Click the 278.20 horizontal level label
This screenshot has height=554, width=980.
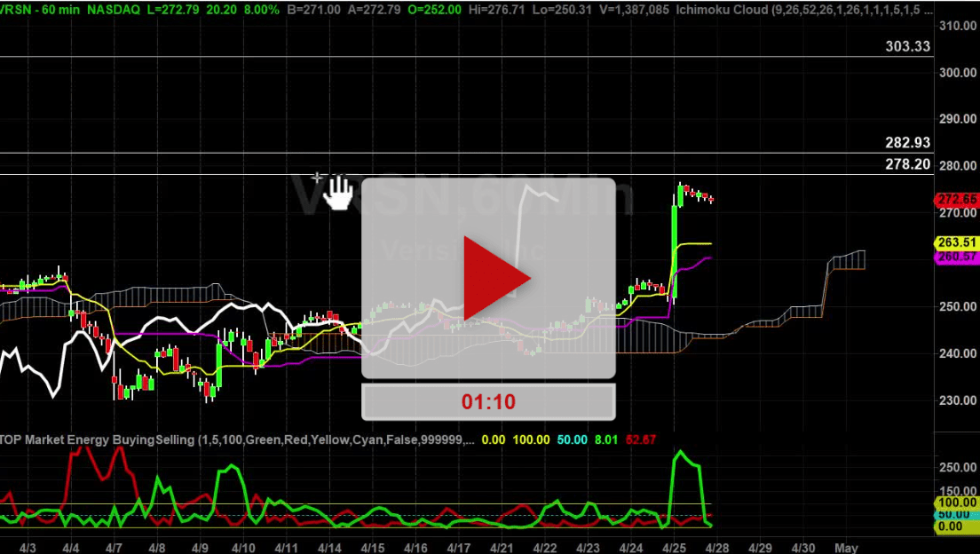(x=907, y=164)
